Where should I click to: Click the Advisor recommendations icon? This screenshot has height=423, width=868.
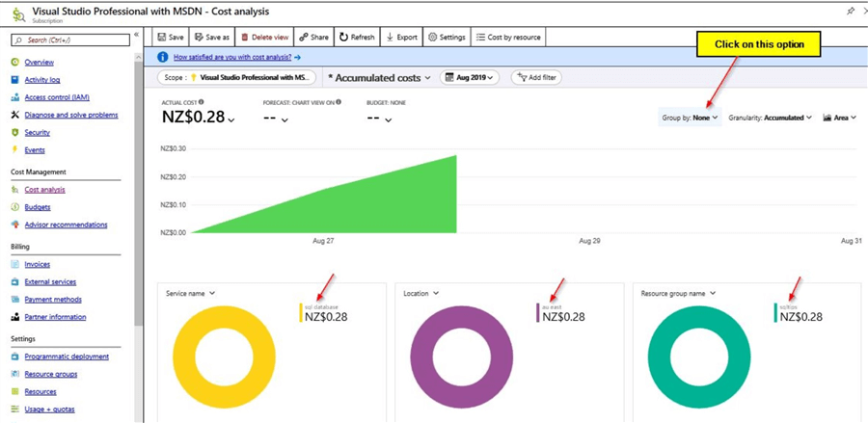(x=14, y=225)
